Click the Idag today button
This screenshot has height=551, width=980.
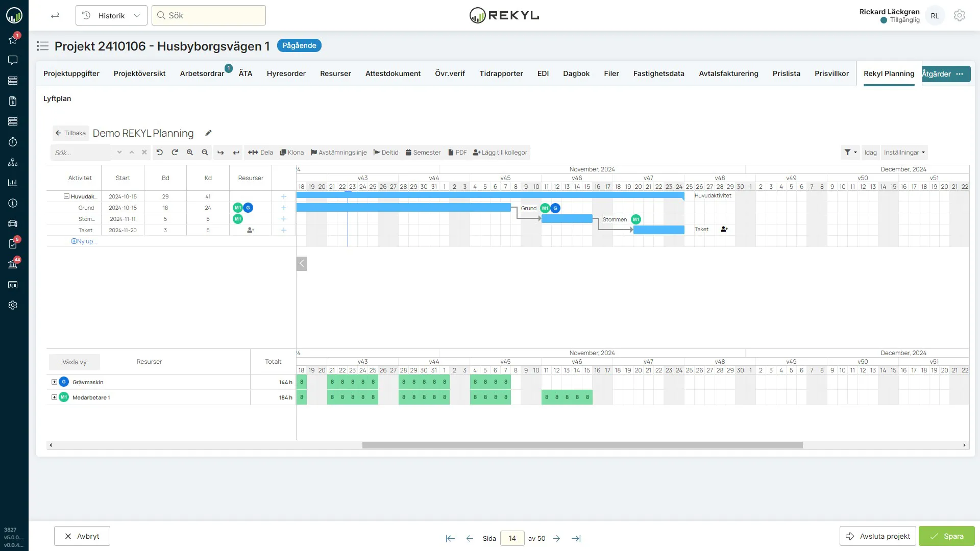click(x=870, y=152)
